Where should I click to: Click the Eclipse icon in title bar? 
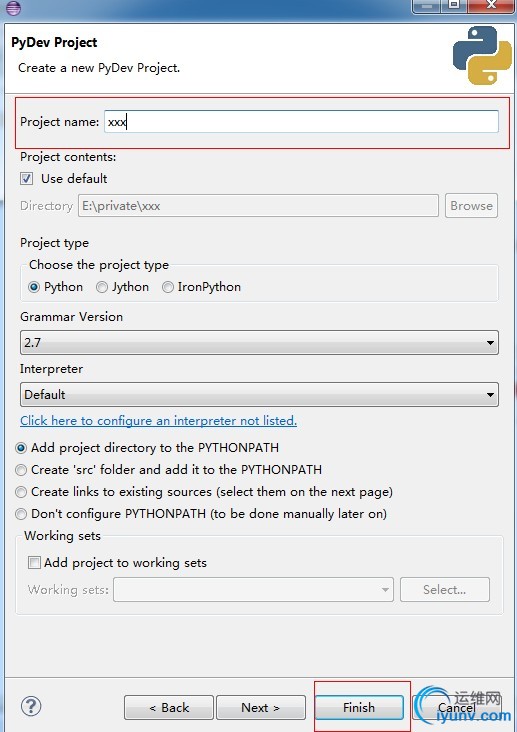click(x=14, y=7)
